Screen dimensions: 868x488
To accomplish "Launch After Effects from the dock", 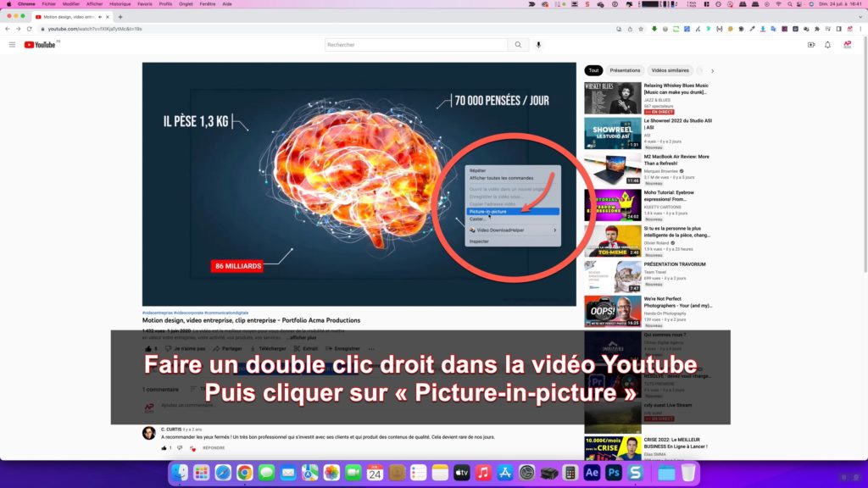I will point(592,473).
